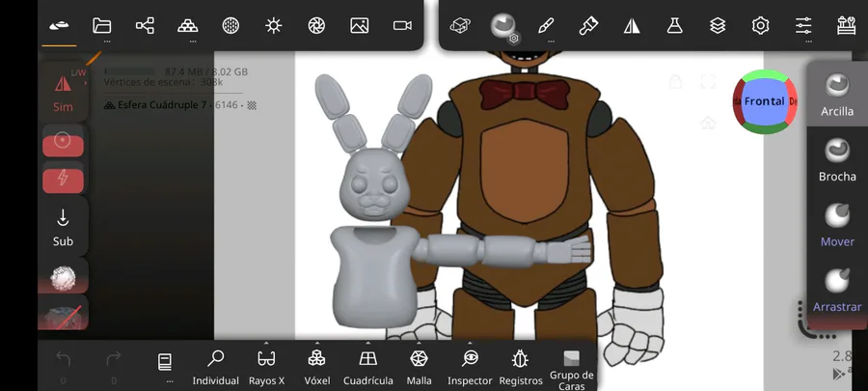The image size is (868, 391).
Task: Open the pencil stroke settings menu
Action: point(546,25)
